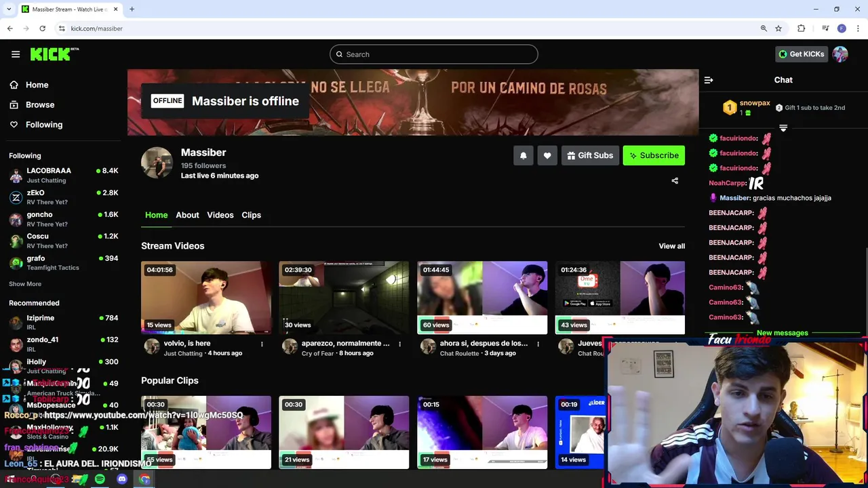
Task: Click the KICK logo
Action: [54, 54]
